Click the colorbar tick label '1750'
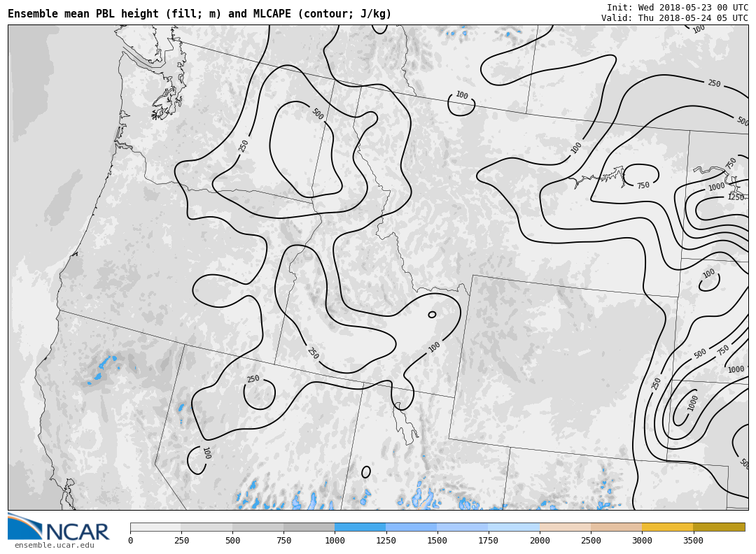Viewport: 756px width, 554px height. point(488,541)
